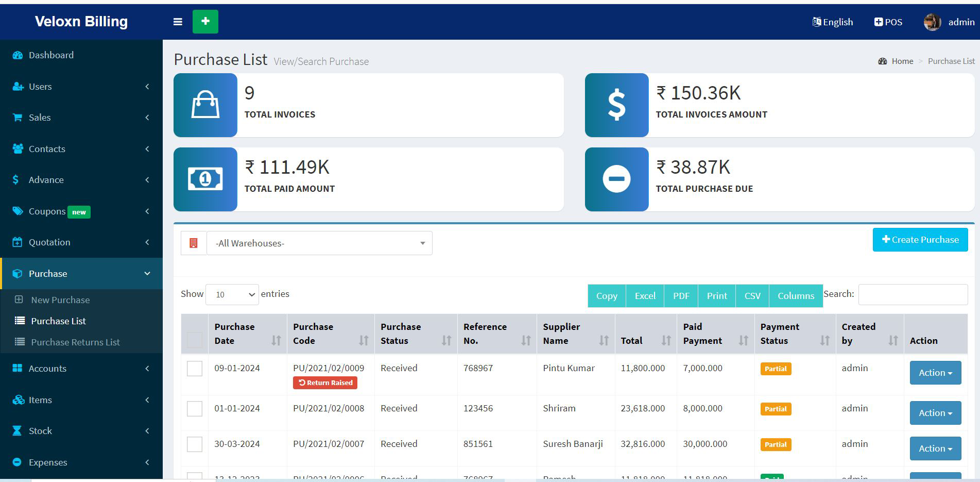Open POS from the top bar
This screenshot has height=482, width=980.
pos(888,22)
